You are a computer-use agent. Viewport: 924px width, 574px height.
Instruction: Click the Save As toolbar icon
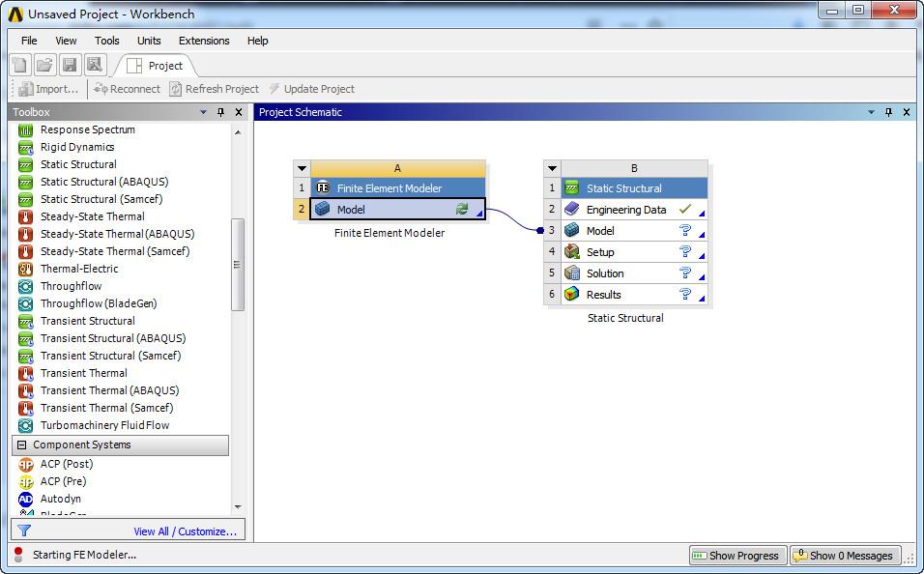[x=95, y=65]
